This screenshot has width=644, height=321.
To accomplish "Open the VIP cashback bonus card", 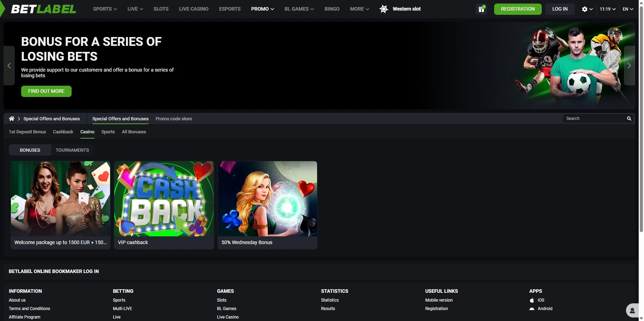I will click(x=164, y=205).
